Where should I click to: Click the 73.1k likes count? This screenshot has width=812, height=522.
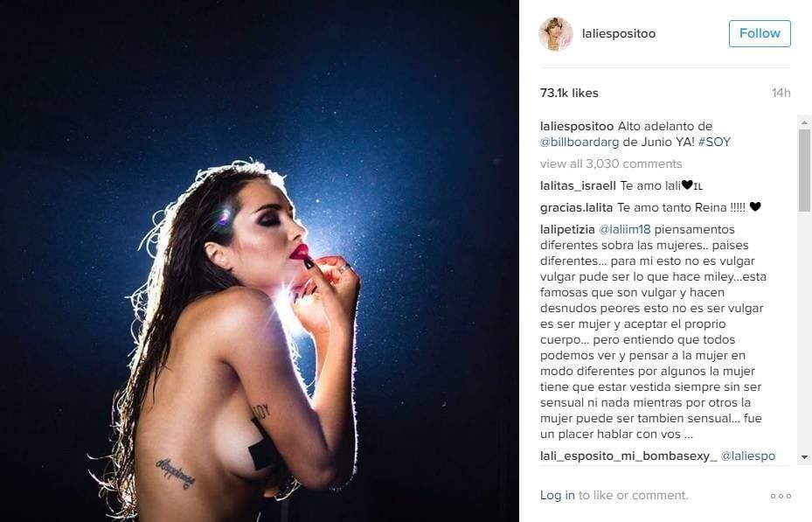[569, 94]
